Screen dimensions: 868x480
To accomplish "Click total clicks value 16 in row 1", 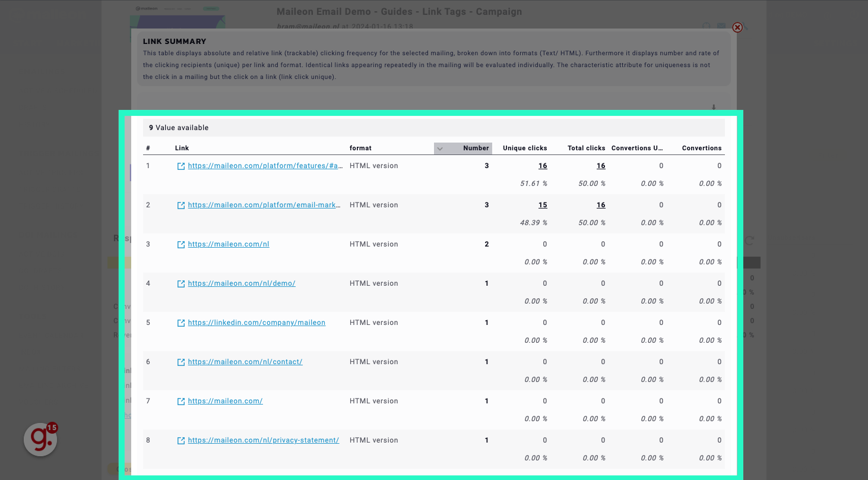I will click(x=601, y=166).
